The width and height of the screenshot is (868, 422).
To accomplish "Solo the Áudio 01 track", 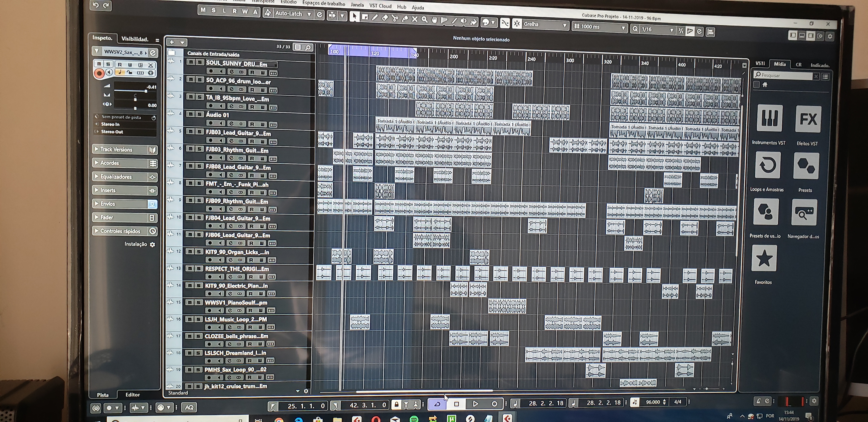I will pyautogui.click(x=200, y=114).
